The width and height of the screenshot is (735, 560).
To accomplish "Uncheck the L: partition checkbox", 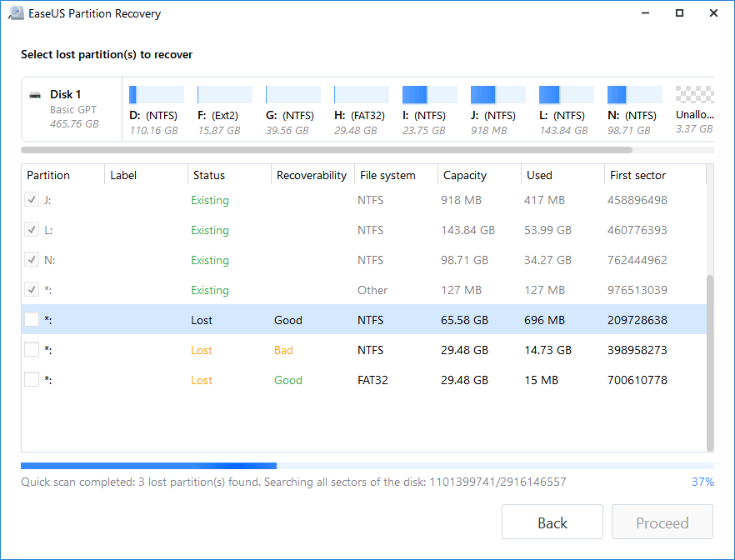I will point(31,230).
